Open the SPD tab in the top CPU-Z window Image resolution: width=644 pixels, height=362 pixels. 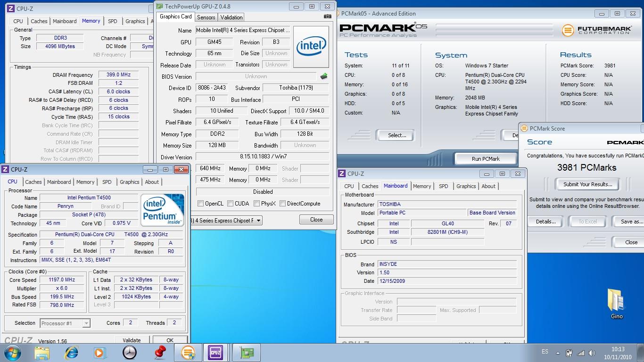112,21
